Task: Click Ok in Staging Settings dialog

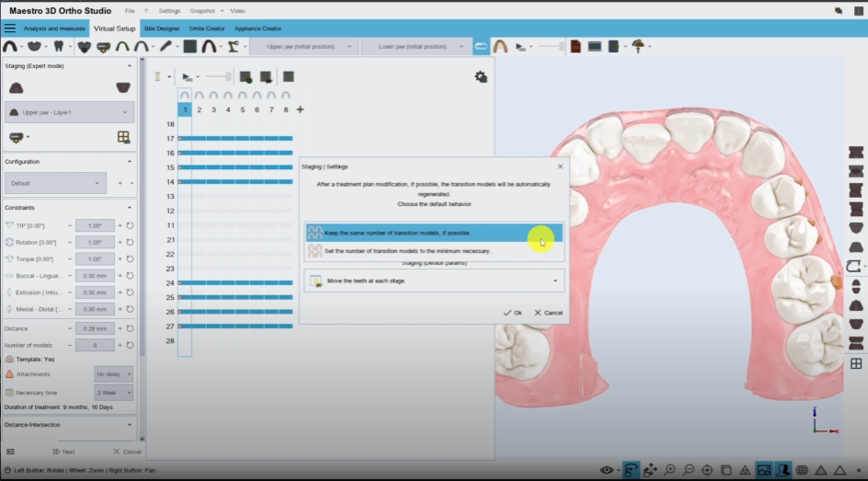Action: (512, 313)
